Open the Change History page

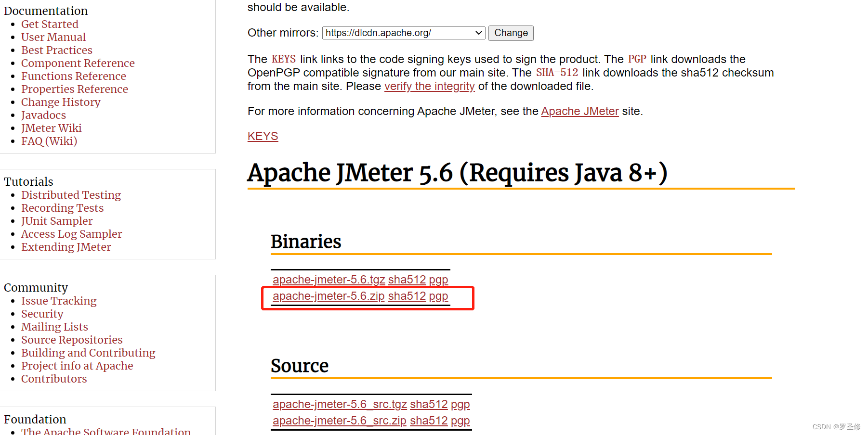(x=61, y=102)
